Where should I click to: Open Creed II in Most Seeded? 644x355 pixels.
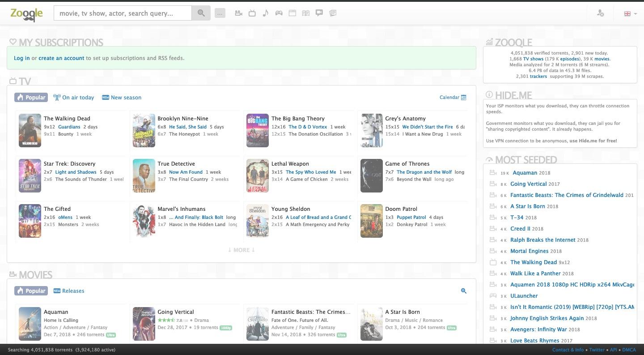pos(521,229)
